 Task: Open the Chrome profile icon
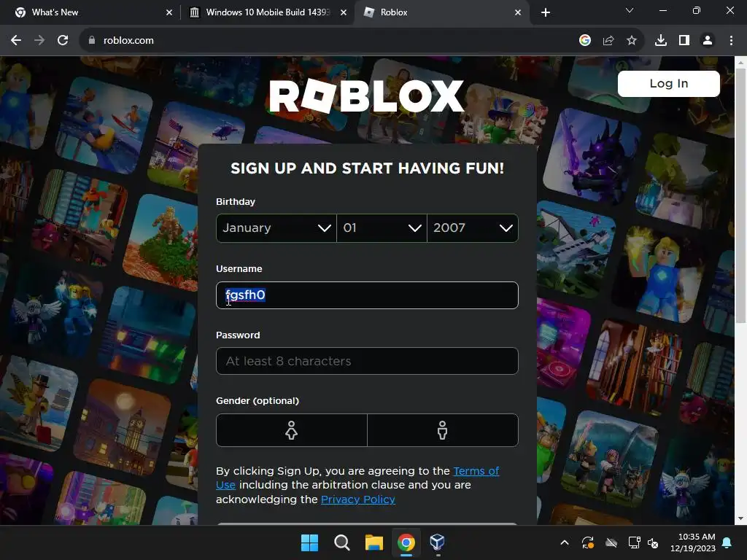click(708, 41)
